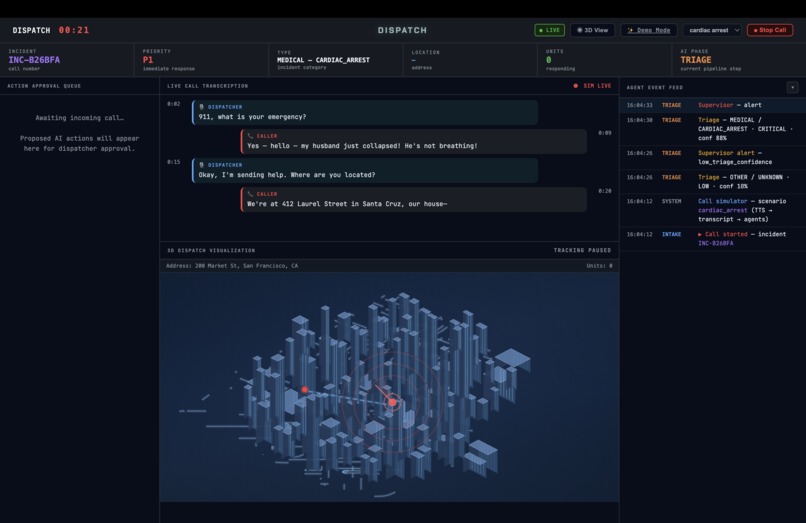Click the 0:02 transcript timestamp

tap(174, 104)
